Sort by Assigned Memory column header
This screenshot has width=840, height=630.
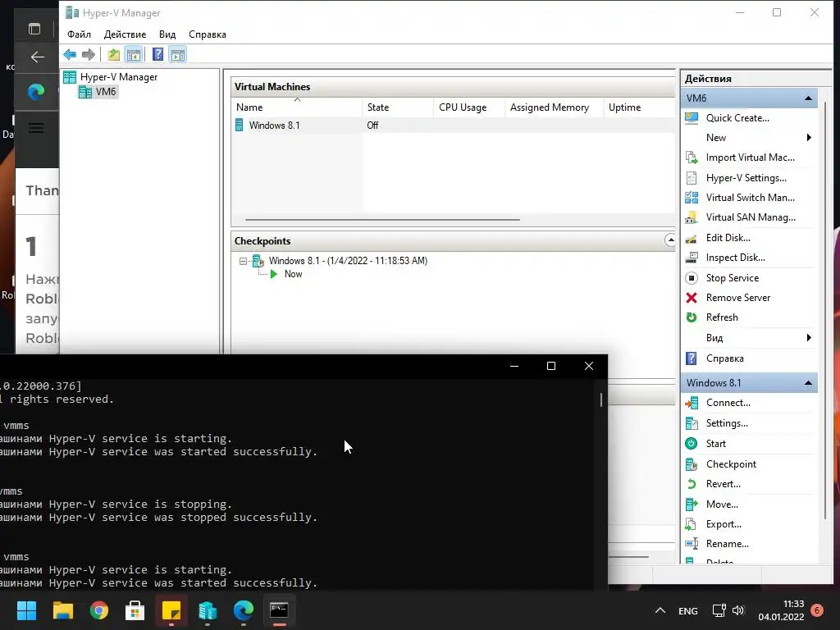pos(554,107)
